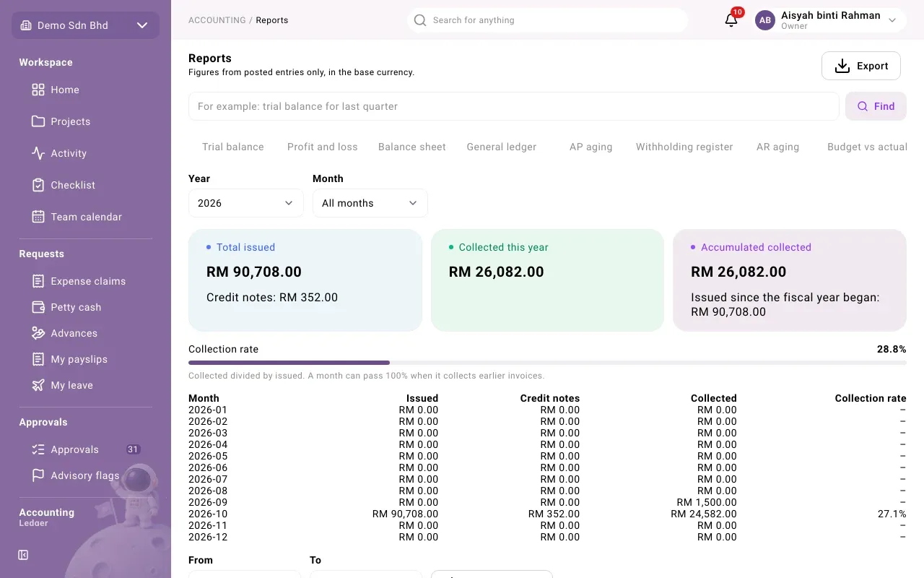Click the 27.1% collection rate cell
Screen dimensions: 924x578
[x=892, y=514]
